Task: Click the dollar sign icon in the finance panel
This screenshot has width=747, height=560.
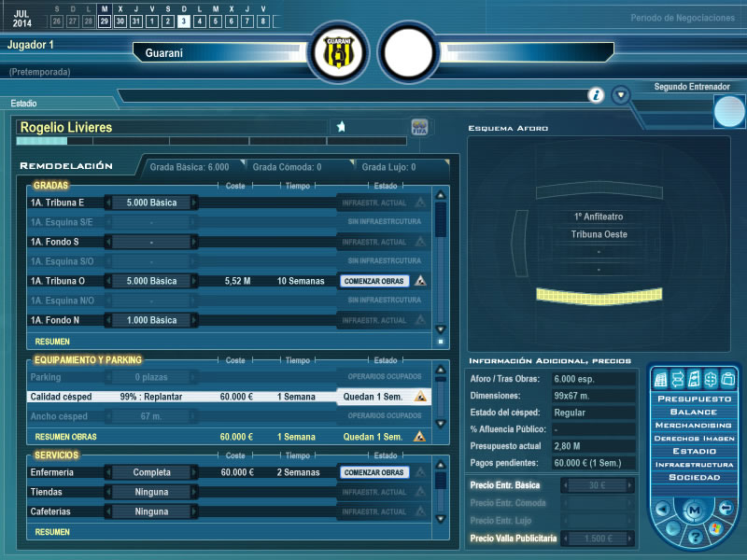Action: click(712, 378)
